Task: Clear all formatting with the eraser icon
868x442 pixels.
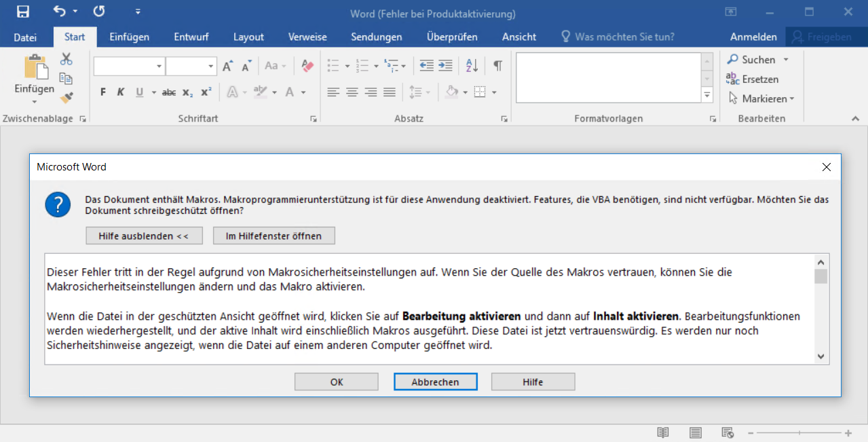Action: coord(307,66)
